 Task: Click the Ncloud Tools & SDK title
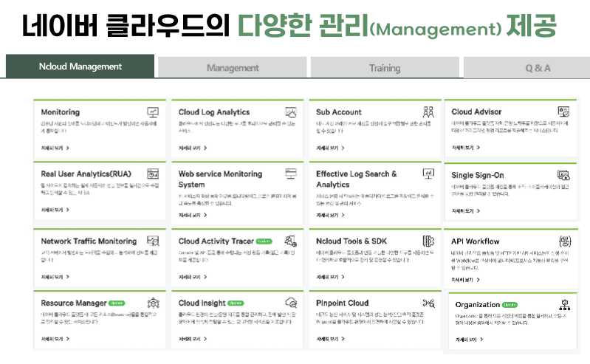click(351, 241)
